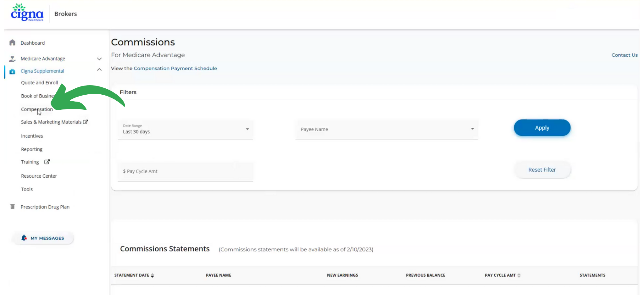The height and width of the screenshot is (295, 644).
Task: Go to Incentives
Action: tap(32, 136)
